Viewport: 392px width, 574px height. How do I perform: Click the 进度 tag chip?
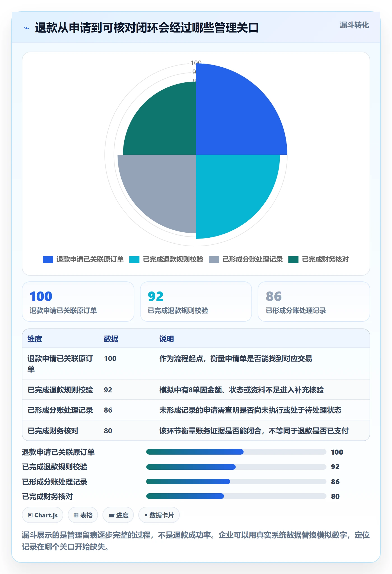coord(118,515)
